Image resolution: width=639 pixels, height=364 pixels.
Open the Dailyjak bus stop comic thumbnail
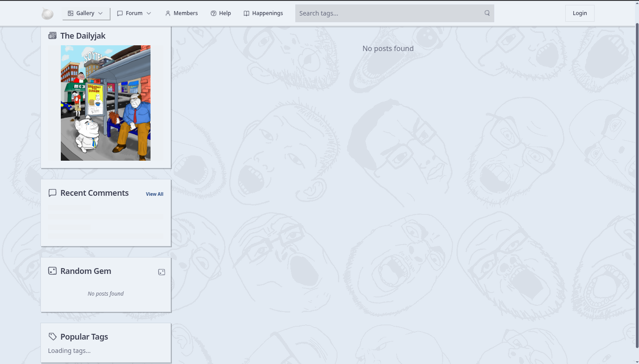pyautogui.click(x=106, y=103)
